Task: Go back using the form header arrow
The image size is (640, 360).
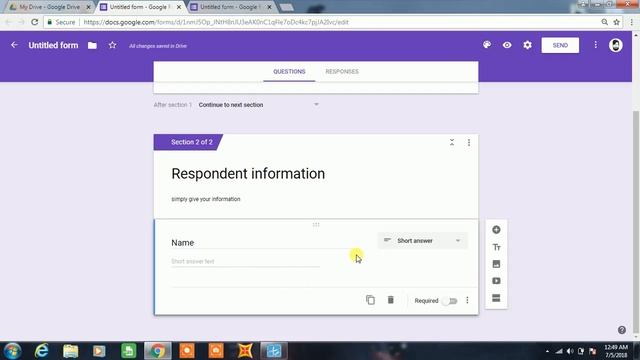Action: pyautogui.click(x=14, y=45)
